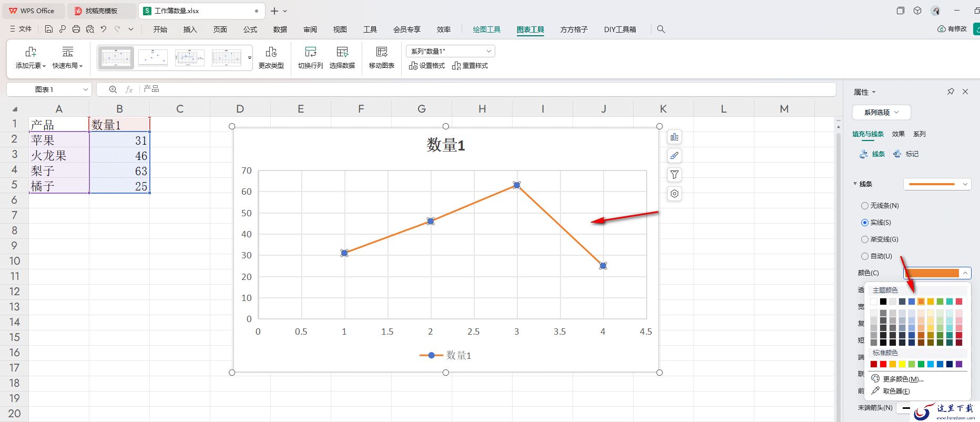Click the 线条 line section icon
The width and height of the screenshot is (980, 422).
pyautogui.click(x=863, y=154)
